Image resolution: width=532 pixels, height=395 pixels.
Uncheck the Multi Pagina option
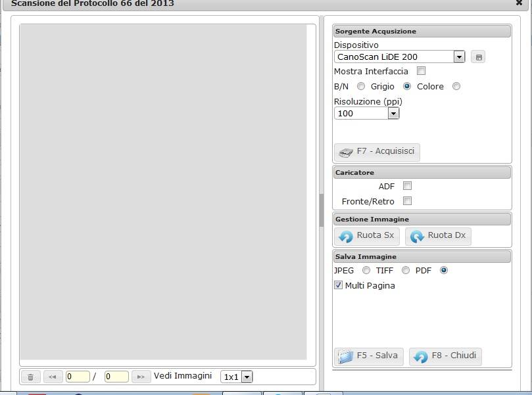(x=339, y=285)
